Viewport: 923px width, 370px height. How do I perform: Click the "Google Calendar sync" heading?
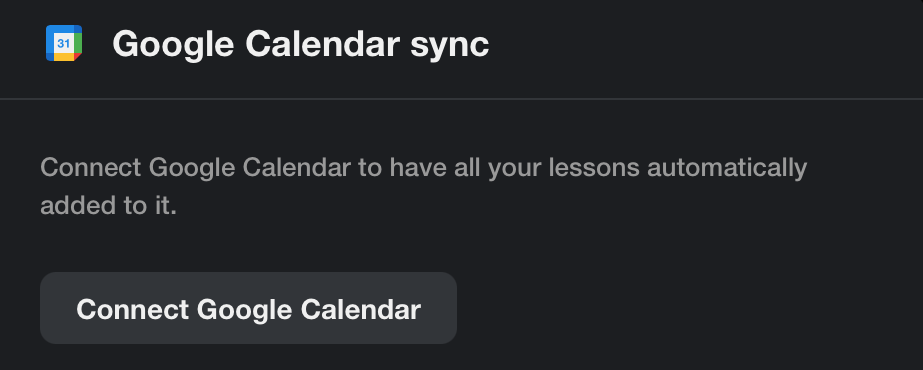[300, 44]
